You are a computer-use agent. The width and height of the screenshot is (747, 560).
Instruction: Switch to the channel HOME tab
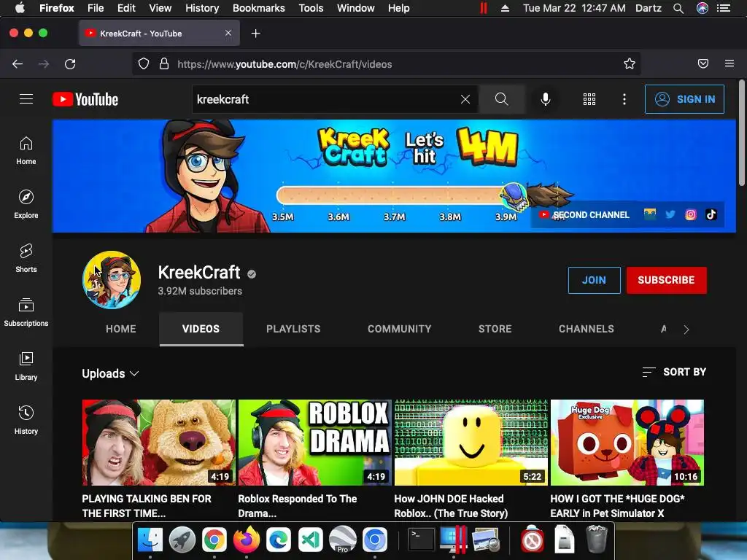coord(121,329)
